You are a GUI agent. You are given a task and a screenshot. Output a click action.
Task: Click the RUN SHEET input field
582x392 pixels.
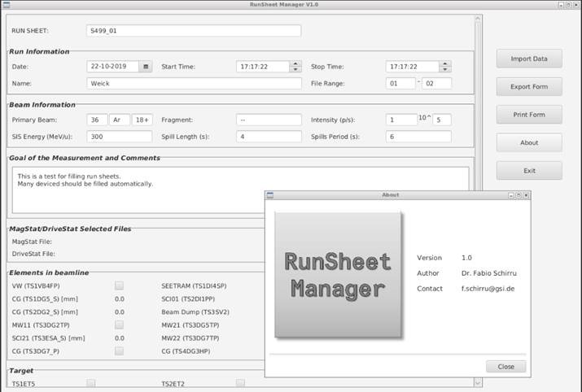point(194,31)
